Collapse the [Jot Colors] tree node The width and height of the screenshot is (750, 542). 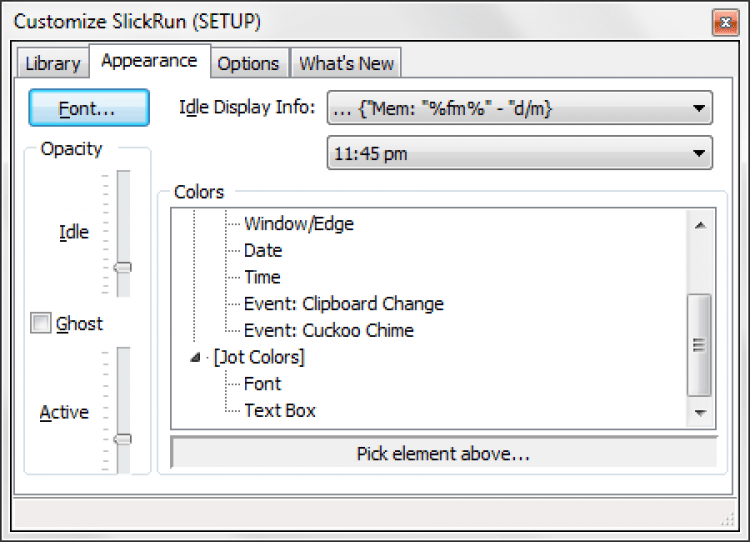tap(193, 357)
